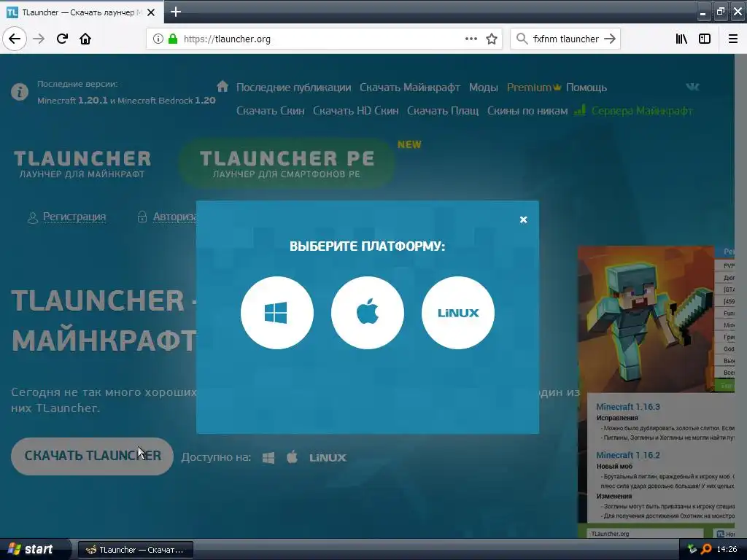Open a new browser tab
The width and height of the screenshot is (747, 560).
coord(176,12)
